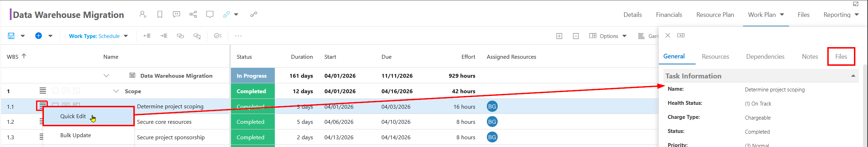Screen dimensions: 868x147
Task: Open the dropdown arrow beside Options
Action: (x=624, y=36)
